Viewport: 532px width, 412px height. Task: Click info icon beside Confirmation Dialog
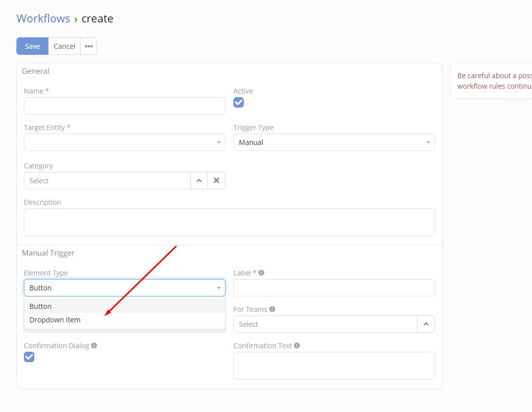click(x=94, y=346)
